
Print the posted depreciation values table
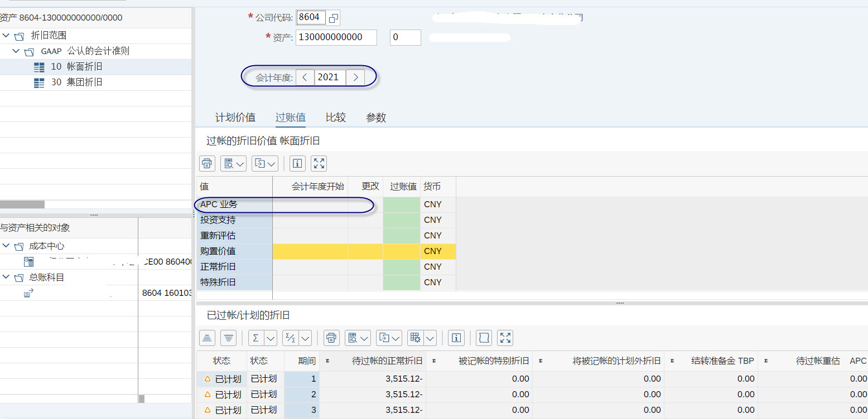(207, 163)
